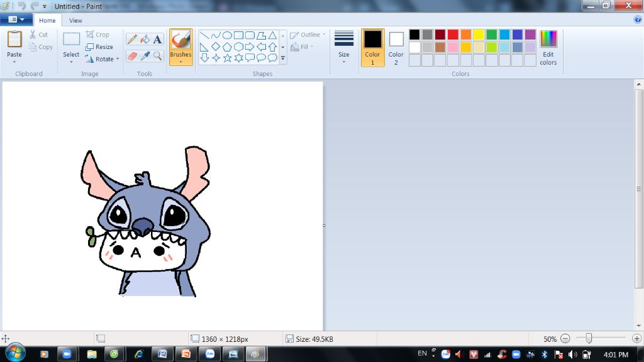Click the zoom in plus button
The height and width of the screenshot is (362, 644).
pos(636,339)
